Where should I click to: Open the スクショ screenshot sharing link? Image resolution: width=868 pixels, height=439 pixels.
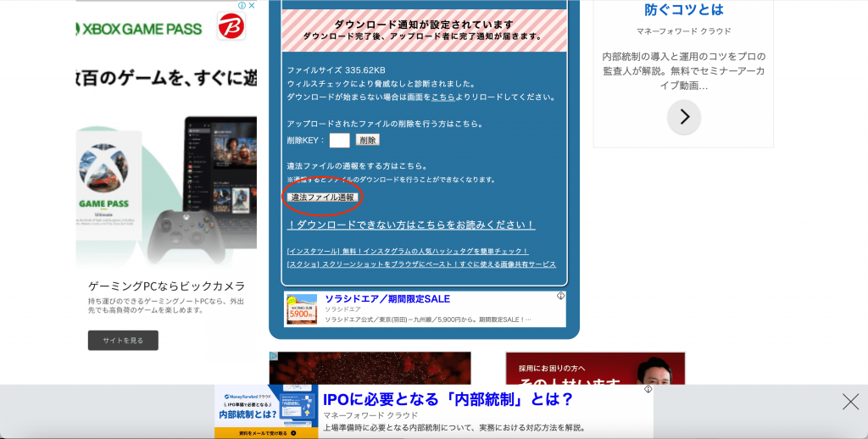tap(421, 264)
